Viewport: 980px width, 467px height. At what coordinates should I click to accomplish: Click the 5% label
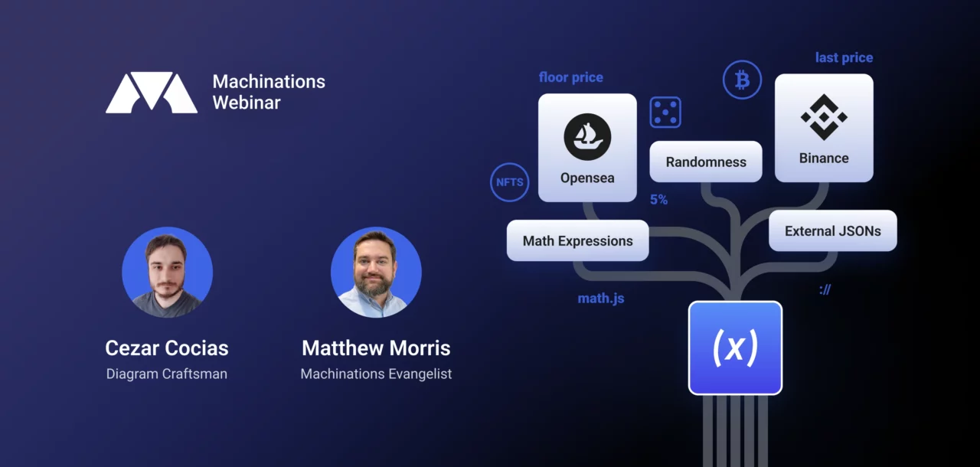tap(658, 200)
